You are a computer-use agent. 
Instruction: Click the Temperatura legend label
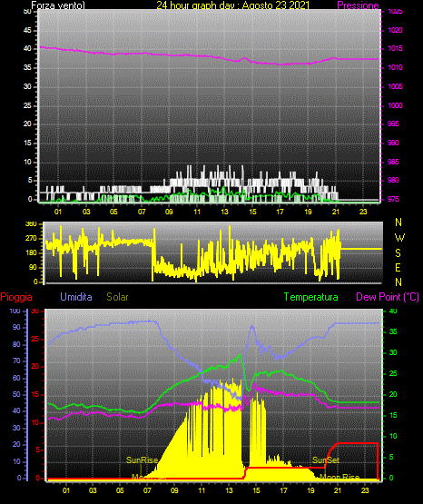310,297
